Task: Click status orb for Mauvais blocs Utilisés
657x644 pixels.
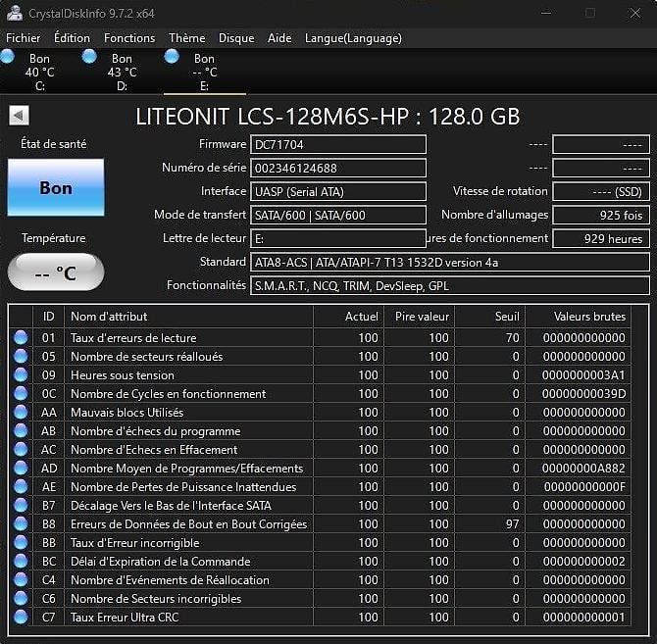Action: tap(21, 412)
